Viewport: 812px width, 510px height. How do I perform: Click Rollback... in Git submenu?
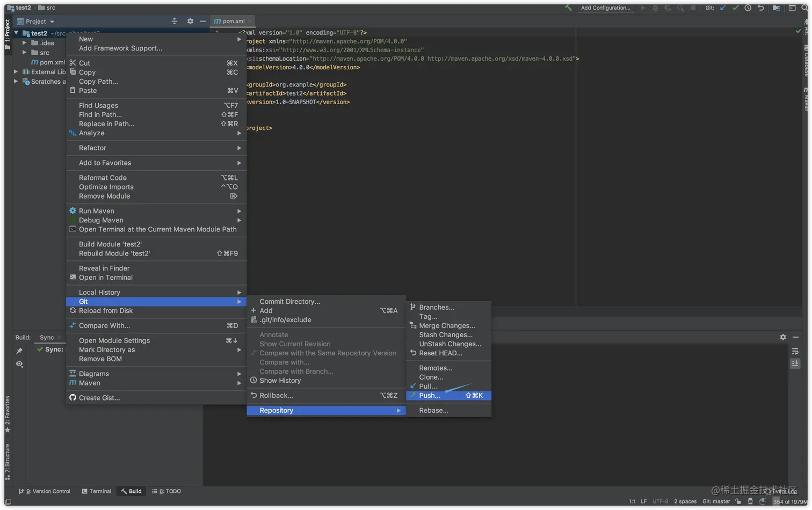tap(326, 396)
